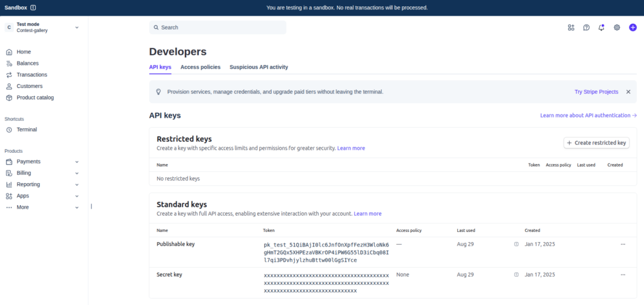Click the More three-dots icon in sidebar
This screenshot has width=644, height=305.
click(x=9, y=208)
